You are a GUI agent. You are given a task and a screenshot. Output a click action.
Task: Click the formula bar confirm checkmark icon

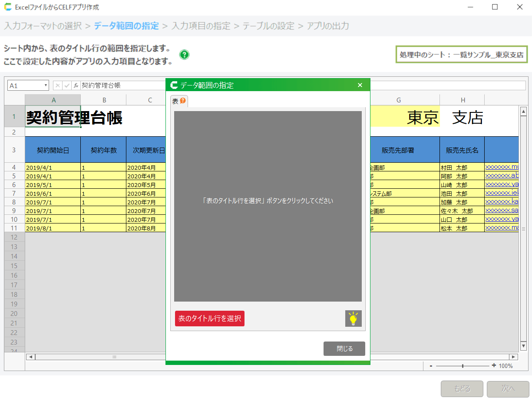[x=67, y=85]
